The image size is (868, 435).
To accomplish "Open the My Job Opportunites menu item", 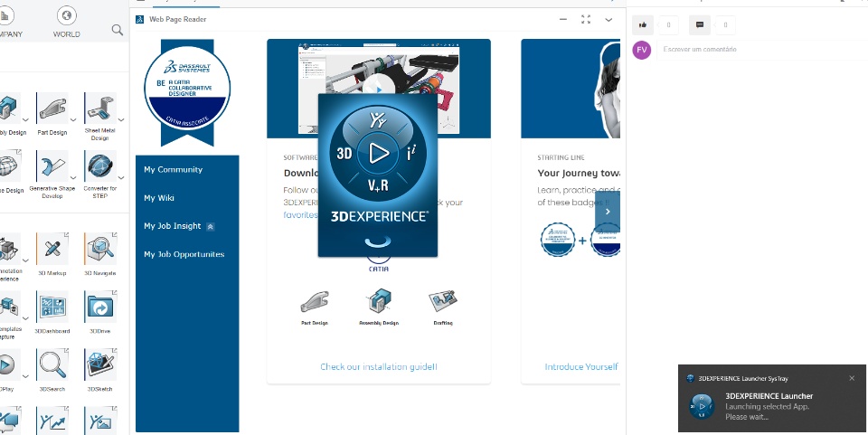I will point(184,254).
